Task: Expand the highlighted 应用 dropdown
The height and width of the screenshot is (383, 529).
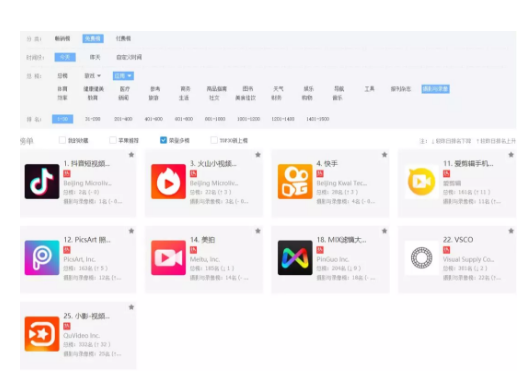Action: pyautogui.click(x=123, y=76)
